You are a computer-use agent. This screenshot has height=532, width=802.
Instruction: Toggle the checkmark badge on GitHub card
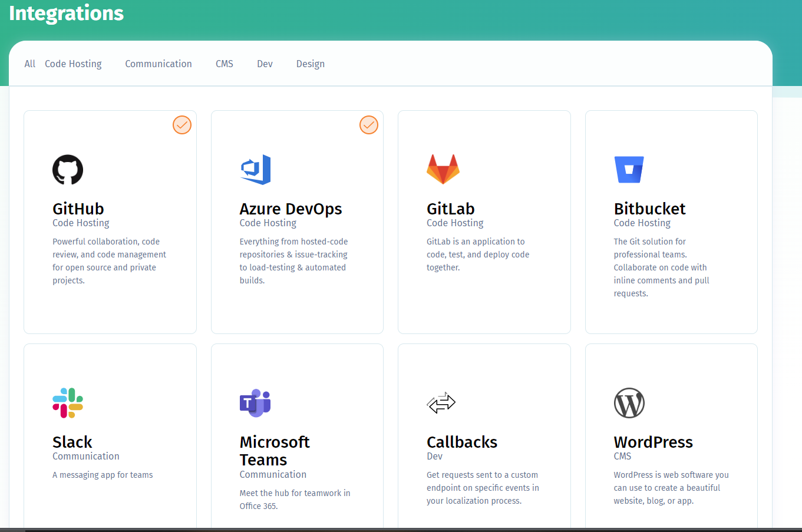181,125
